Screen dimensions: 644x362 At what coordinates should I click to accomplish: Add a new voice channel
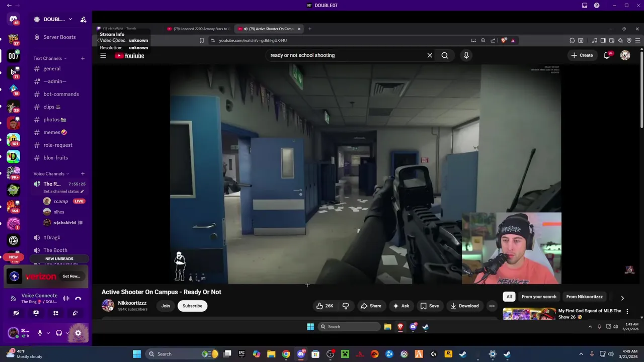83,174
